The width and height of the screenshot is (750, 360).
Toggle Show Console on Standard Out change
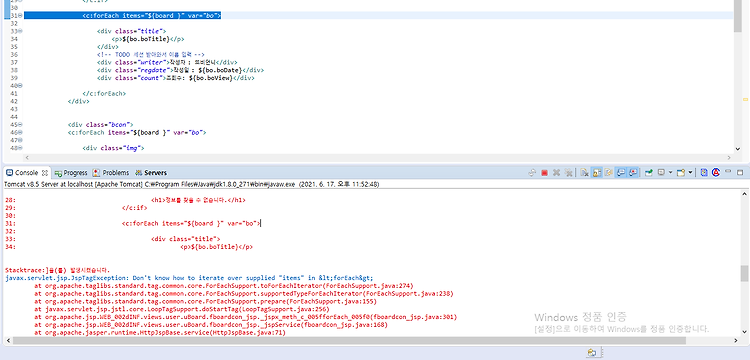pos(621,173)
